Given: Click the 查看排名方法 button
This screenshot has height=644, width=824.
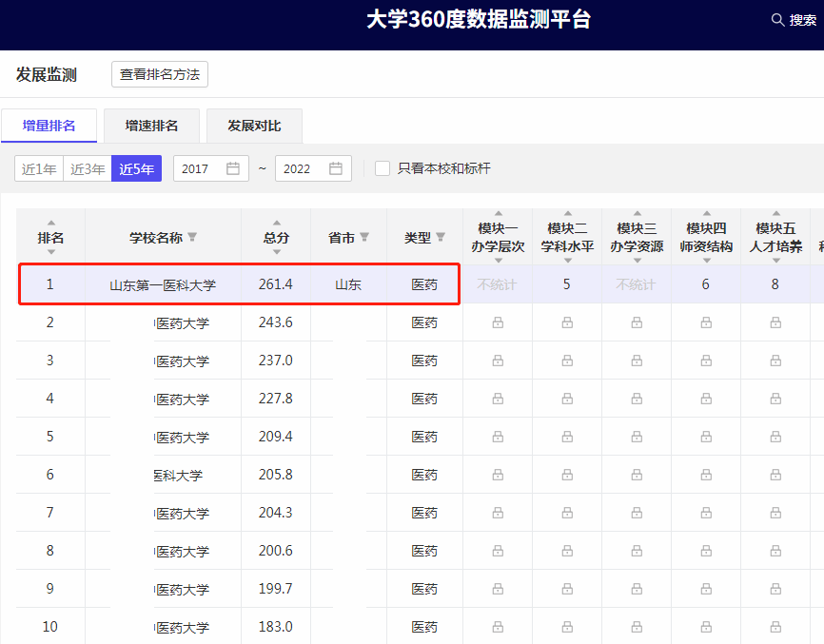Looking at the screenshot, I should (160, 74).
